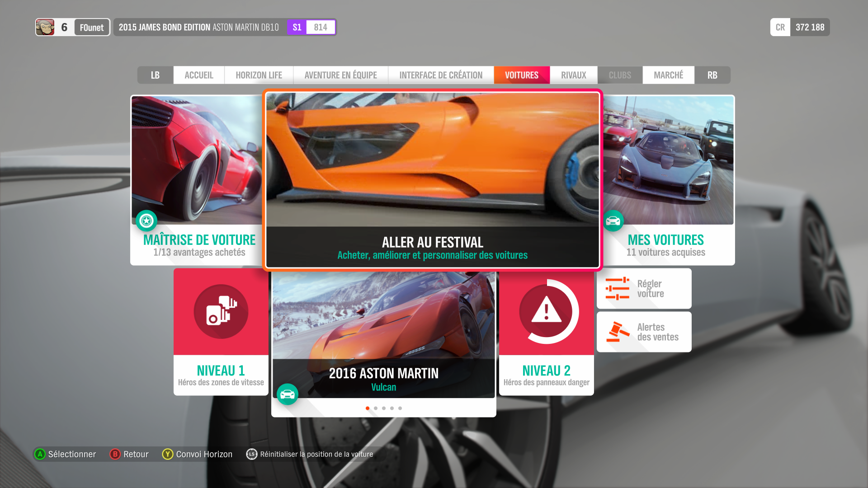The width and height of the screenshot is (868, 488).
Task: Click the player level 6 number
Action: (64, 27)
